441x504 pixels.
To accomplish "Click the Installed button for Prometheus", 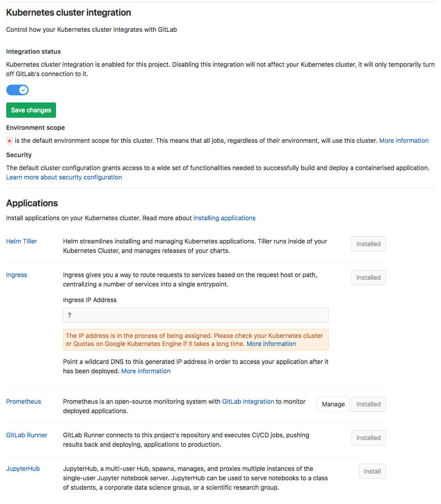I will (368, 404).
